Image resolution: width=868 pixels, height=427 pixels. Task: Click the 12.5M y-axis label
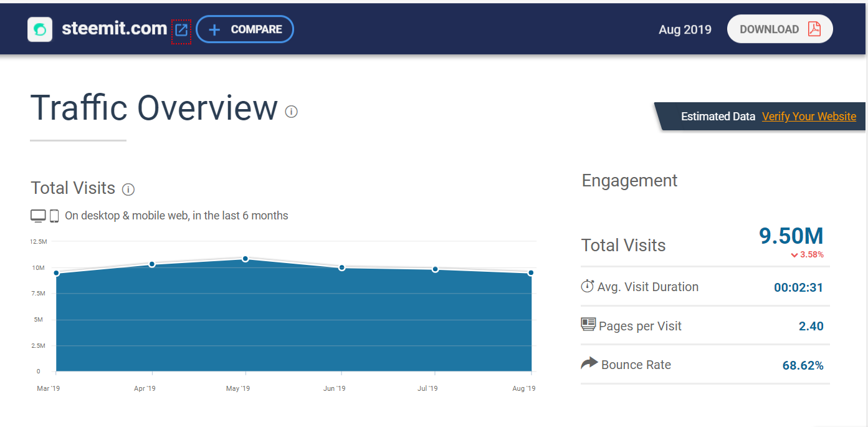point(37,241)
